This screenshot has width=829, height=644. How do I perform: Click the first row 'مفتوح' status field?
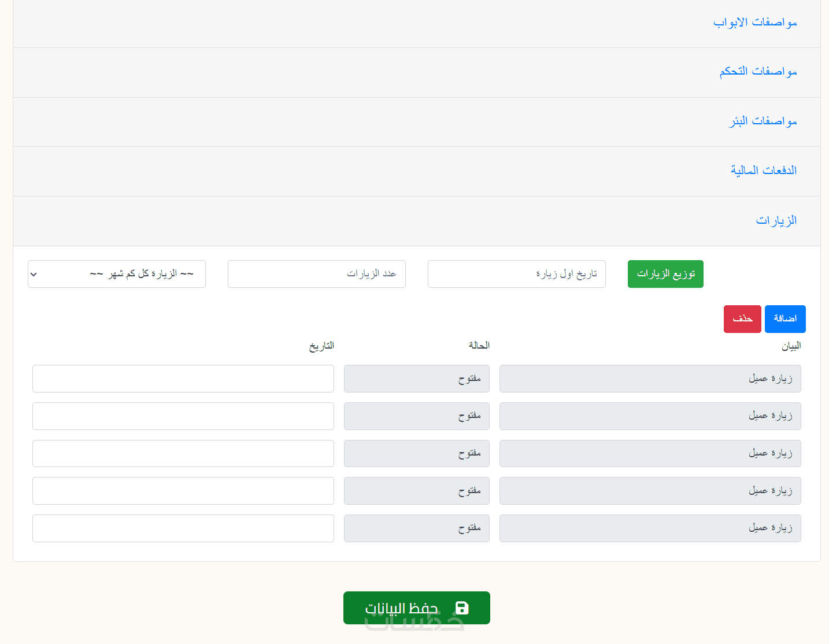coord(416,379)
